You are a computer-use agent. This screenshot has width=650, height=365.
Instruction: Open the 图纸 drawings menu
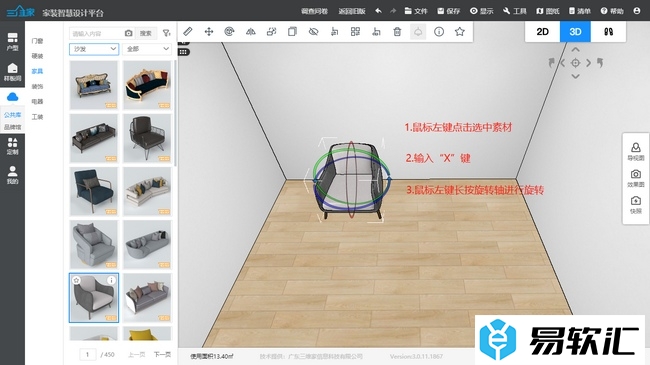pyautogui.click(x=548, y=11)
